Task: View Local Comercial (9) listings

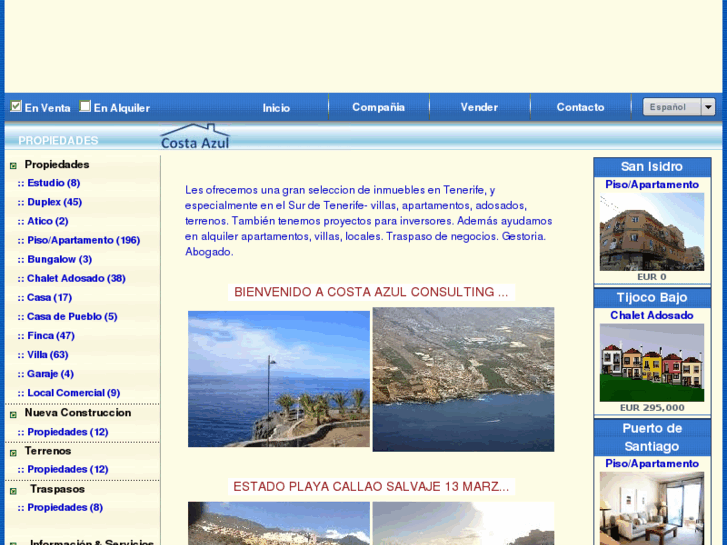Action: tap(74, 393)
